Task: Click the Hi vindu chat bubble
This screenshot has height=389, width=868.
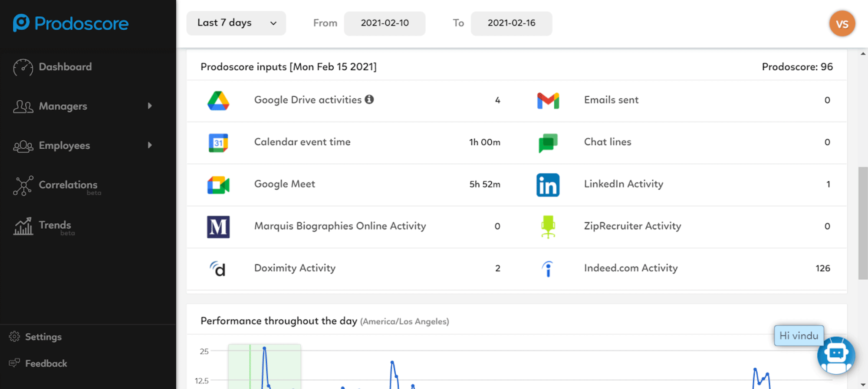Action: click(x=799, y=336)
